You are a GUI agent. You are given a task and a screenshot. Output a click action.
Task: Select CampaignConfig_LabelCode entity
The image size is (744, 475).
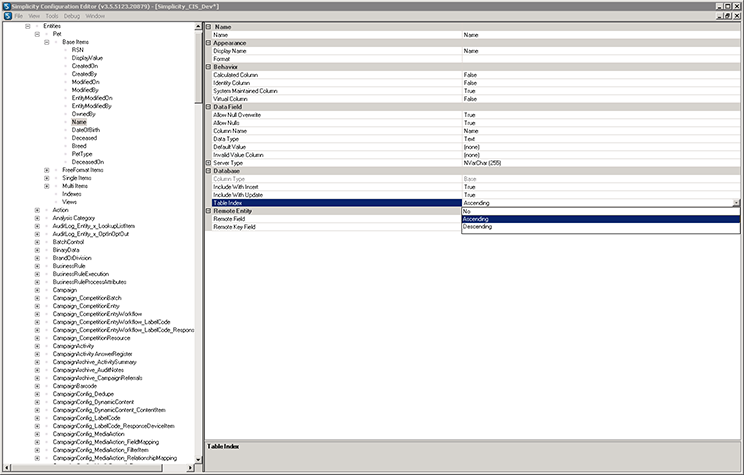pos(86,418)
